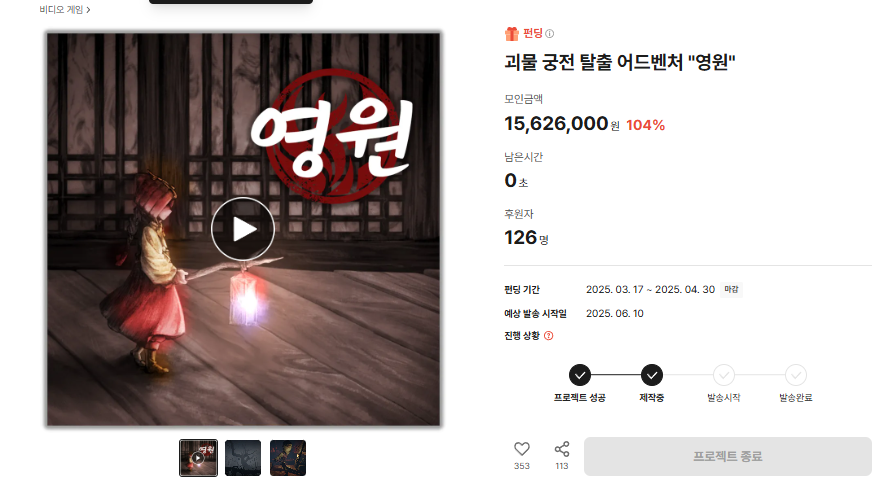This screenshot has height=491, width=894.
Task: Expand the breadcrumb chevron after 비디오 게임
Action: pyautogui.click(x=88, y=10)
